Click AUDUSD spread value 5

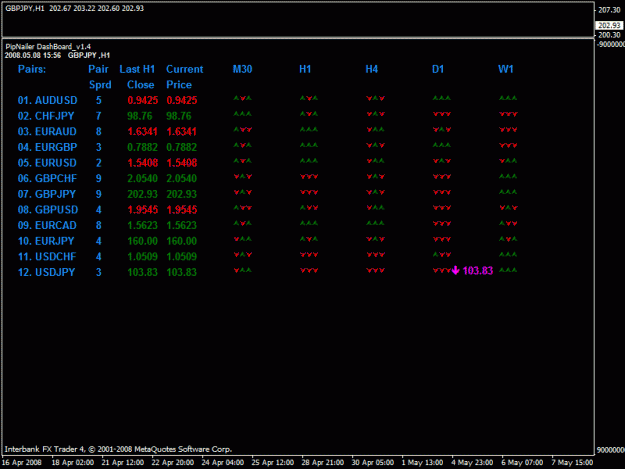[98, 100]
